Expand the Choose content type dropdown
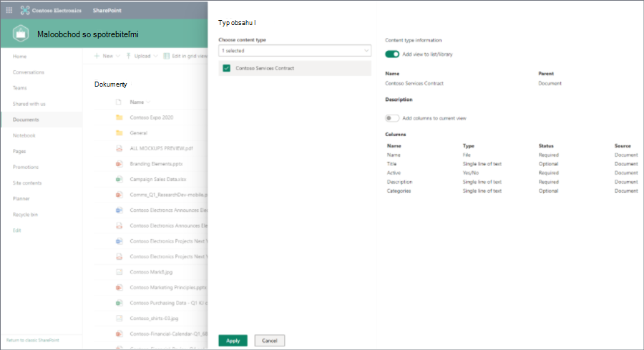This screenshot has width=644, height=350. 295,51
